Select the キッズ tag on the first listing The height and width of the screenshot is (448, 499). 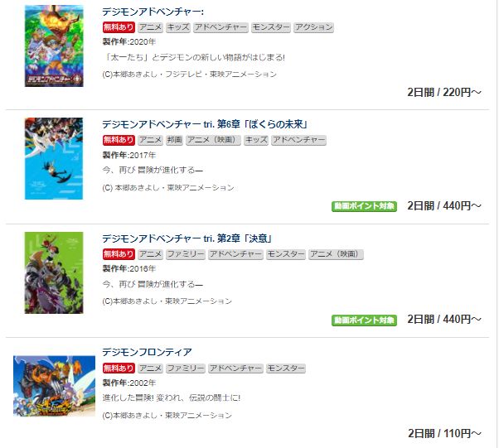(178, 27)
